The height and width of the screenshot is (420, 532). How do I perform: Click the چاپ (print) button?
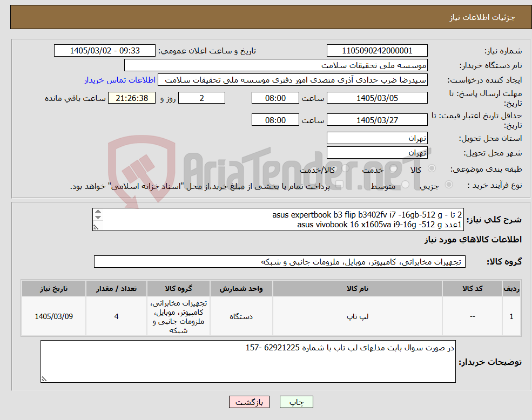(x=296, y=402)
